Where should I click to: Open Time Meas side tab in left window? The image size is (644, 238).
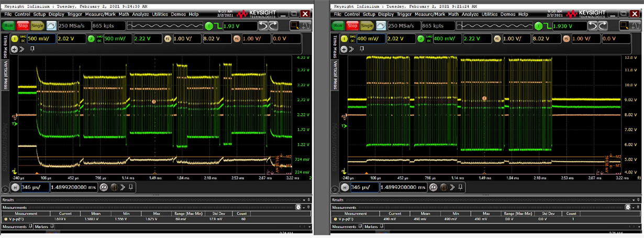tap(5, 46)
